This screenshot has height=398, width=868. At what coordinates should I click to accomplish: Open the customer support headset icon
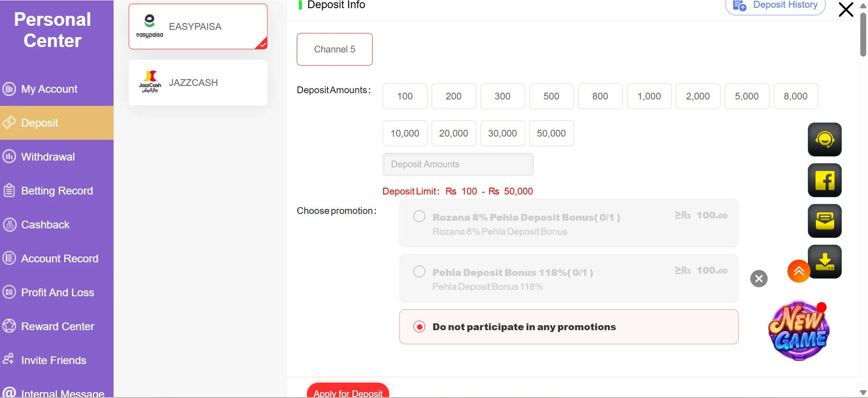(824, 139)
